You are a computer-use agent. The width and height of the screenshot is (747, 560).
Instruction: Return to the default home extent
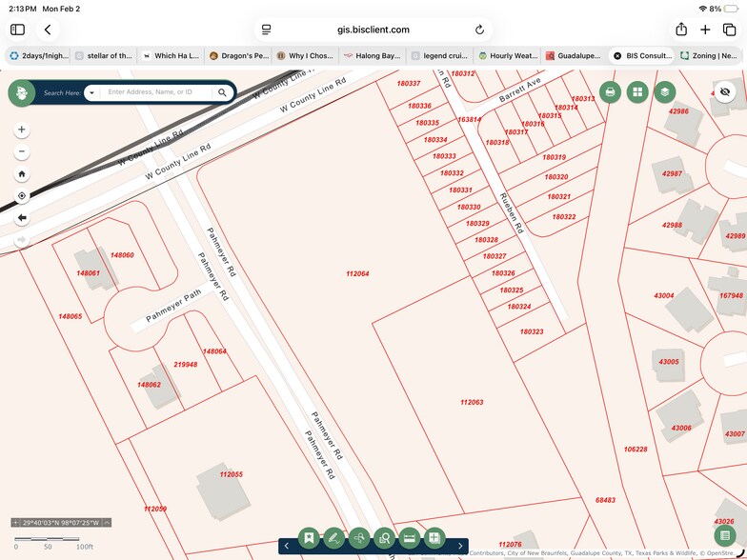[x=22, y=174]
